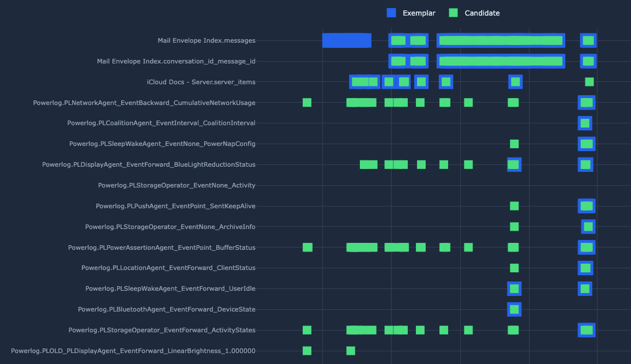Select the first marker in LinearBrightness row
Viewport: 631px width, 364px height.
(307, 351)
